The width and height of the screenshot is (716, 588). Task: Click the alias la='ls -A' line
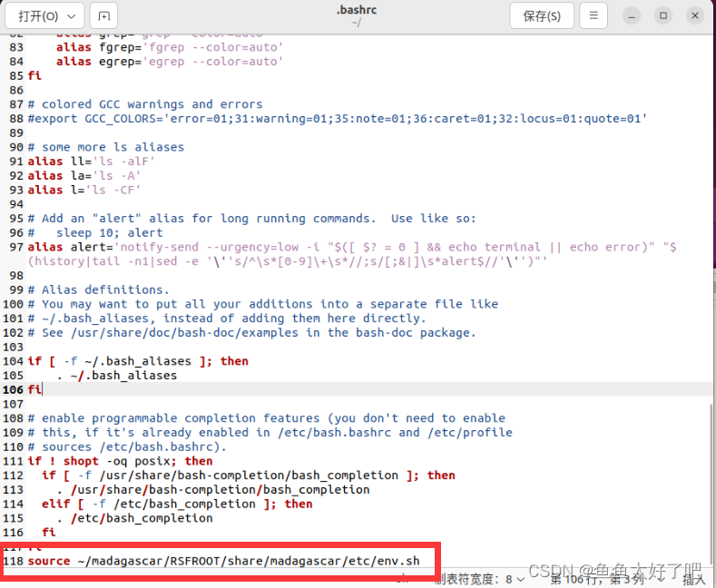[x=84, y=176]
